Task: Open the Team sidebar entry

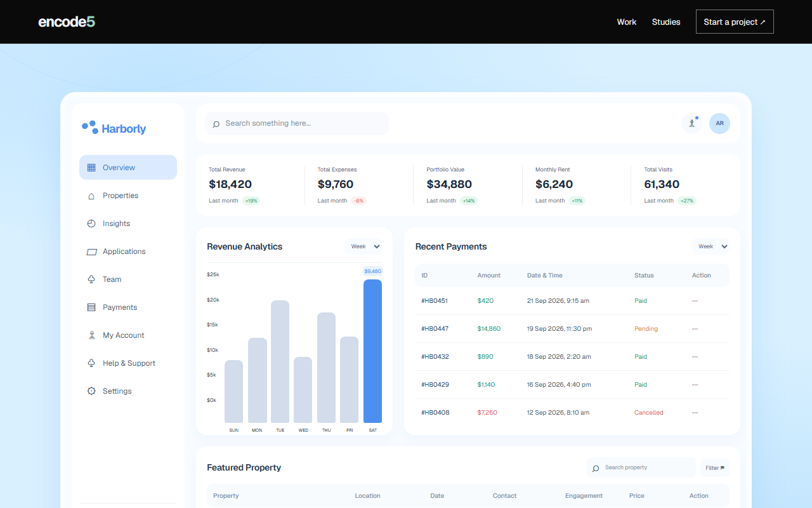Action: click(x=128, y=279)
